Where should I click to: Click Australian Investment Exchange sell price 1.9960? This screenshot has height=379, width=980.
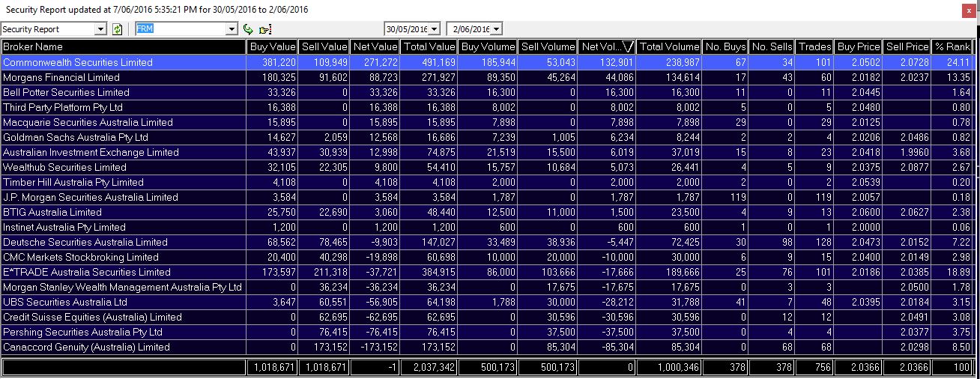(907, 152)
